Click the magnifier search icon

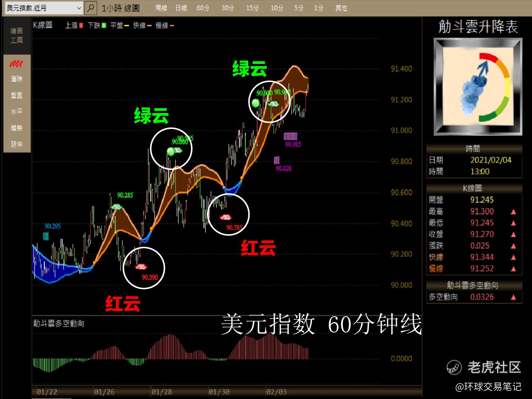pos(91,7)
